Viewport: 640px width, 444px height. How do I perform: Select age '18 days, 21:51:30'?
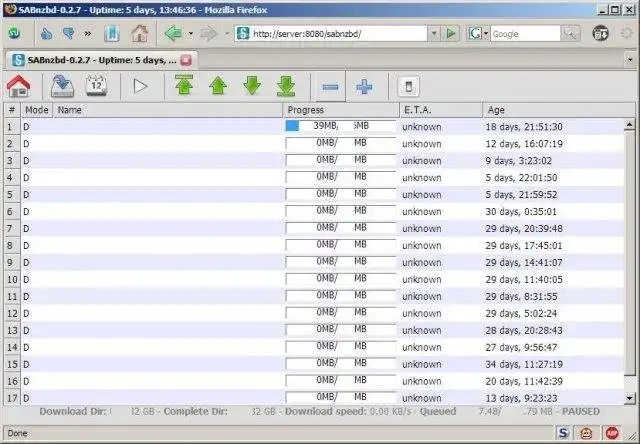tap(524, 127)
